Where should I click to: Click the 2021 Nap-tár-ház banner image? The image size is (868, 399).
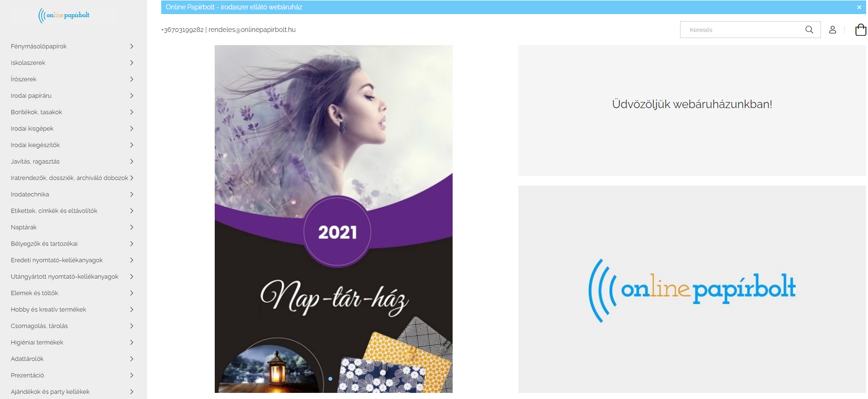tap(334, 219)
